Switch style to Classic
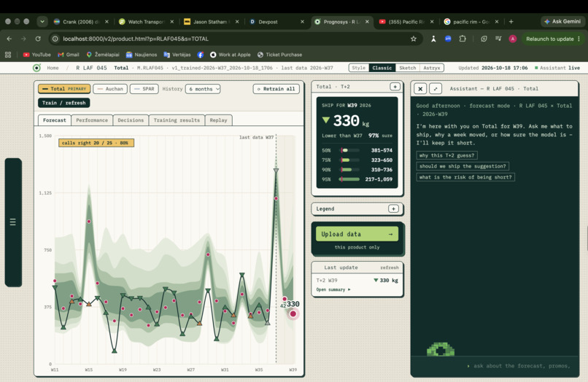 click(382, 68)
